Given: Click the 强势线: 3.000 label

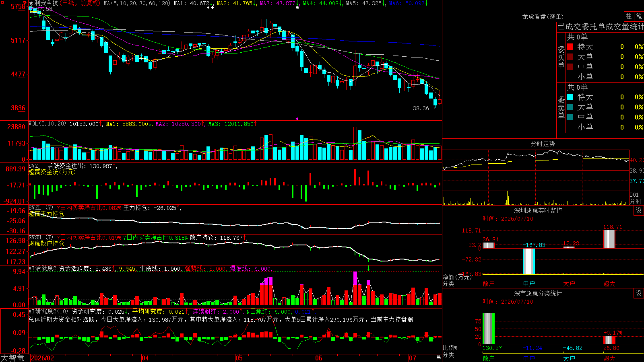Looking at the screenshot, I should (x=205, y=268).
